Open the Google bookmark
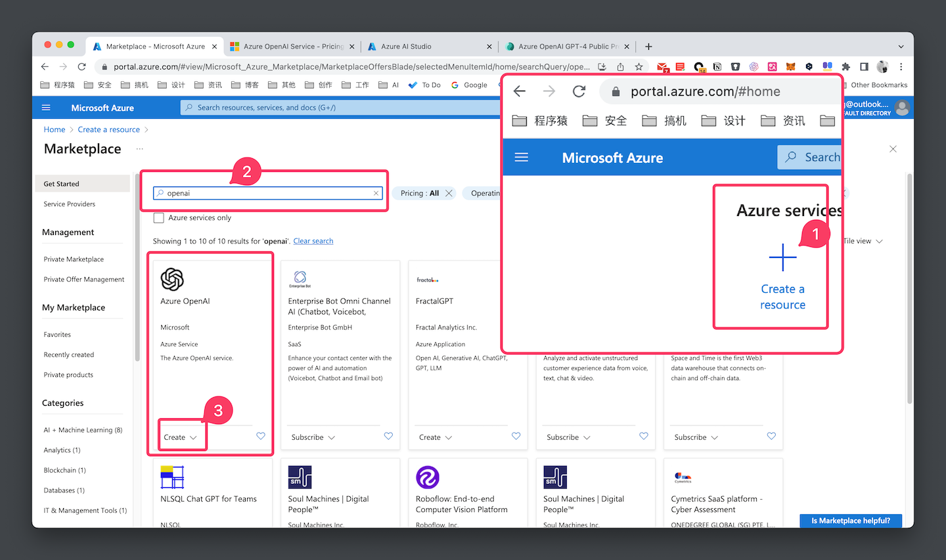 point(469,85)
